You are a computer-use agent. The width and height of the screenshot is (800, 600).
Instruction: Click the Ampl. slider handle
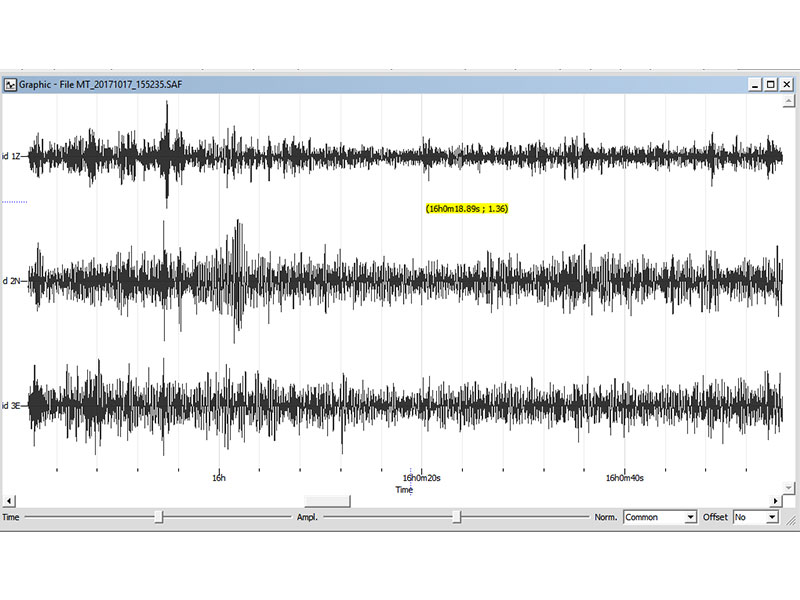tap(456, 517)
